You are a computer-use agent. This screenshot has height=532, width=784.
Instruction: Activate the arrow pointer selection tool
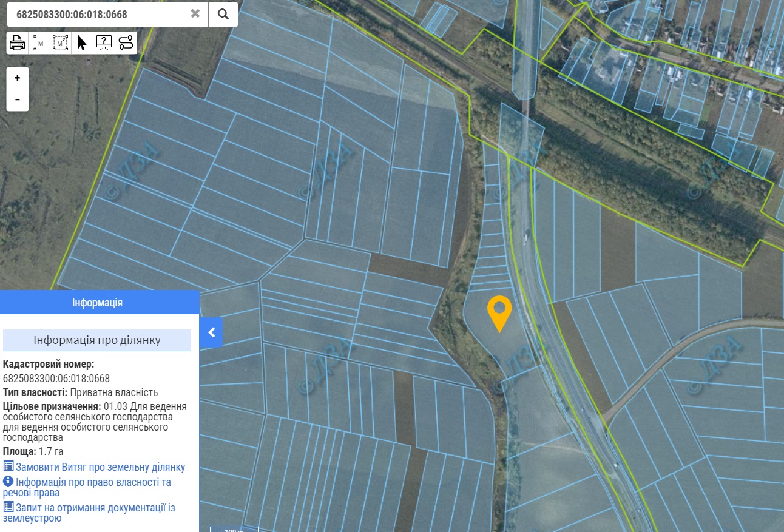(82, 43)
